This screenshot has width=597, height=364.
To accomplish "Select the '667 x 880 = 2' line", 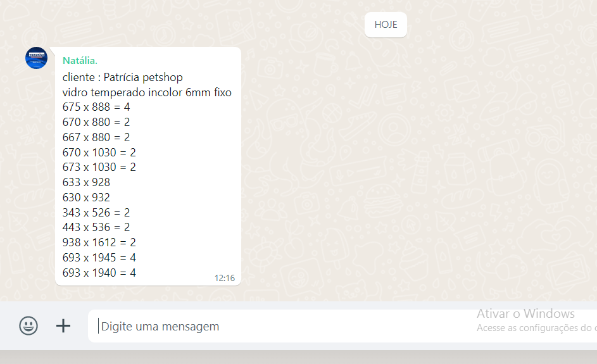I will tap(96, 137).
